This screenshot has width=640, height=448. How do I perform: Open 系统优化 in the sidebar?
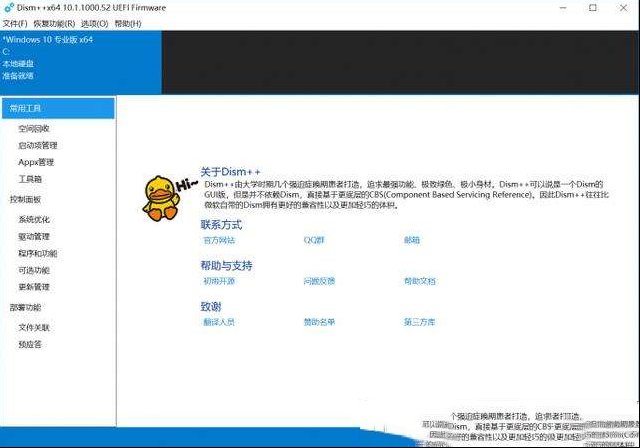(34, 220)
